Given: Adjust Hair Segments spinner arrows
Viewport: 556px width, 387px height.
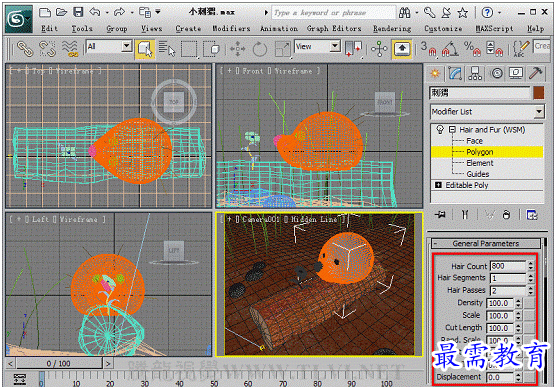Looking at the screenshot, I should click(530, 278).
